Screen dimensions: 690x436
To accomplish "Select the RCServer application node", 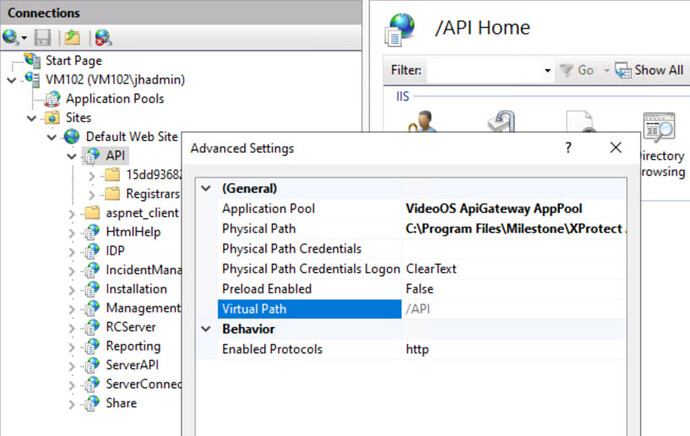I will (x=131, y=327).
